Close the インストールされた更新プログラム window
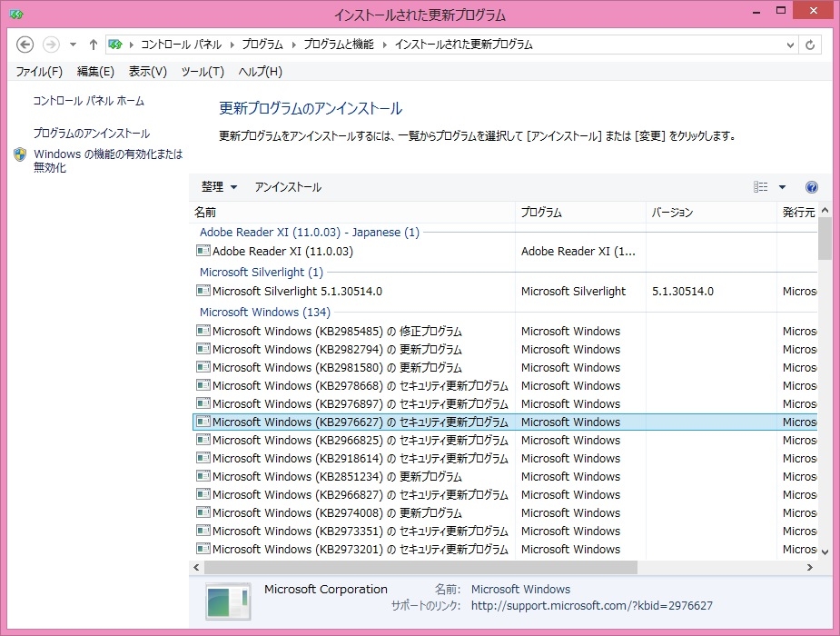This screenshot has height=636, width=840. point(814,11)
